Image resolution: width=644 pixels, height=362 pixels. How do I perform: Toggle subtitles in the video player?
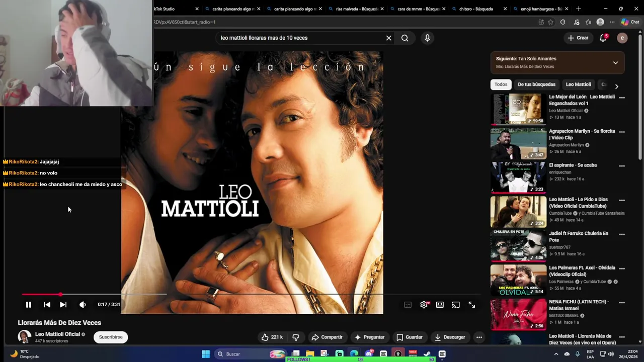408,305
